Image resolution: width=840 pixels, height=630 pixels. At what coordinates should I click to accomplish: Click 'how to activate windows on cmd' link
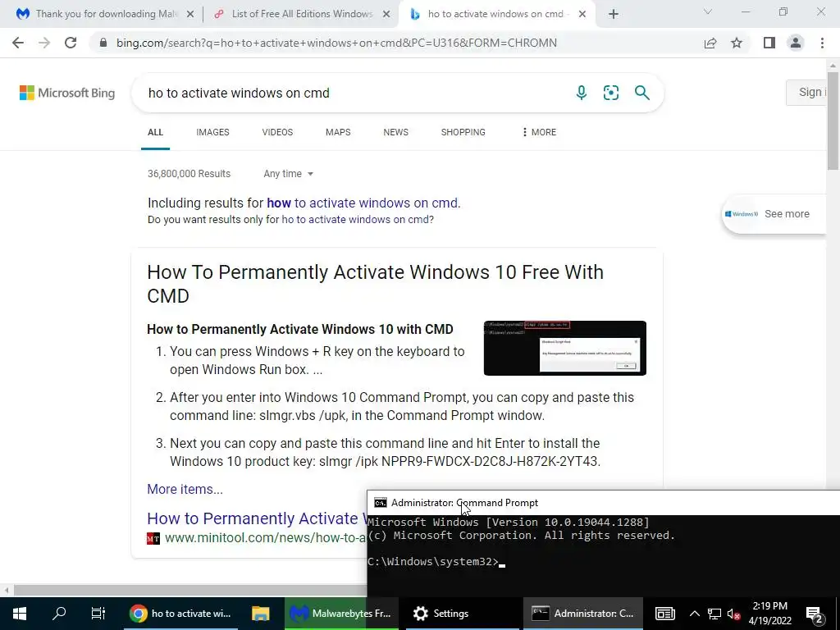click(x=362, y=203)
